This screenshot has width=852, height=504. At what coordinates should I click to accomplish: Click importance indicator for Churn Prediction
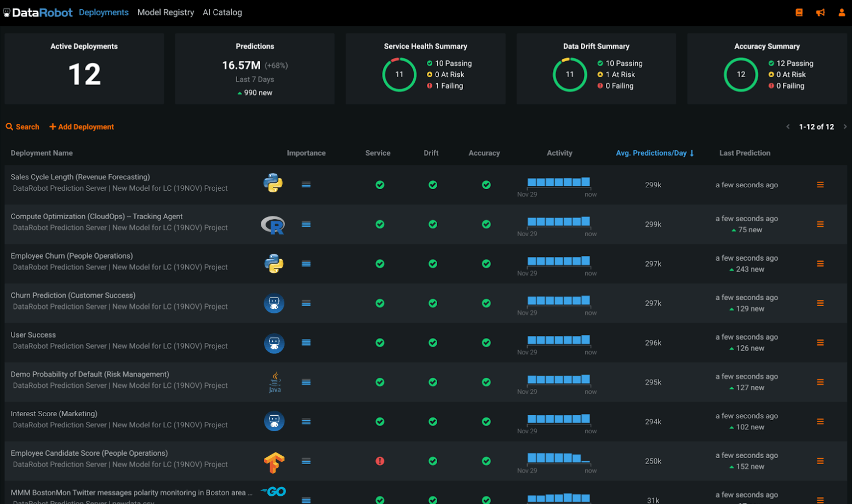pyautogui.click(x=306, y=303)
